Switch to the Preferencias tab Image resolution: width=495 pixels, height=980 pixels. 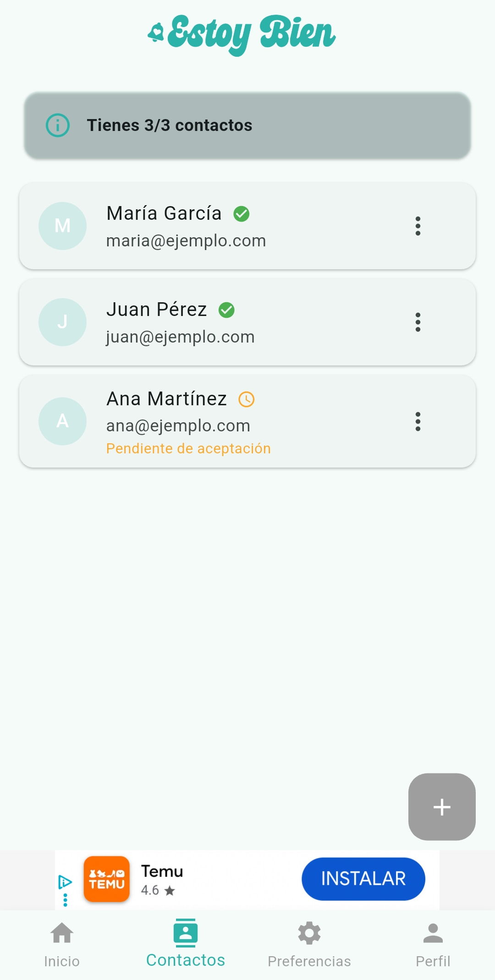click(309, 944)
